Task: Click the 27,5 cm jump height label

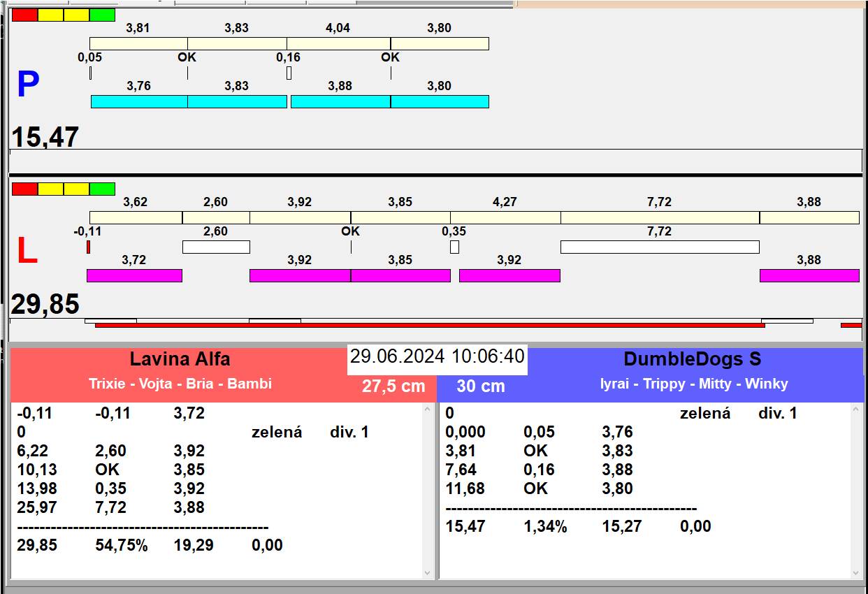Action: (x=393, y=386)
